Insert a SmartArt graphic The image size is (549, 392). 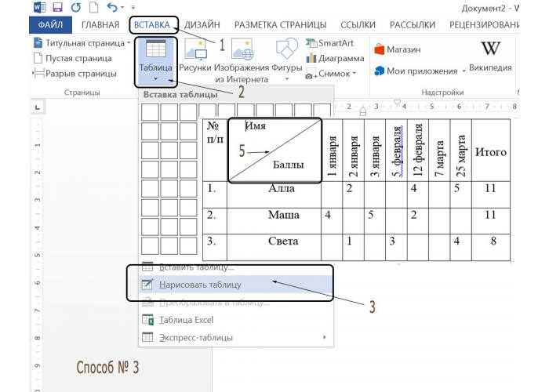click(x=329, y=43)
